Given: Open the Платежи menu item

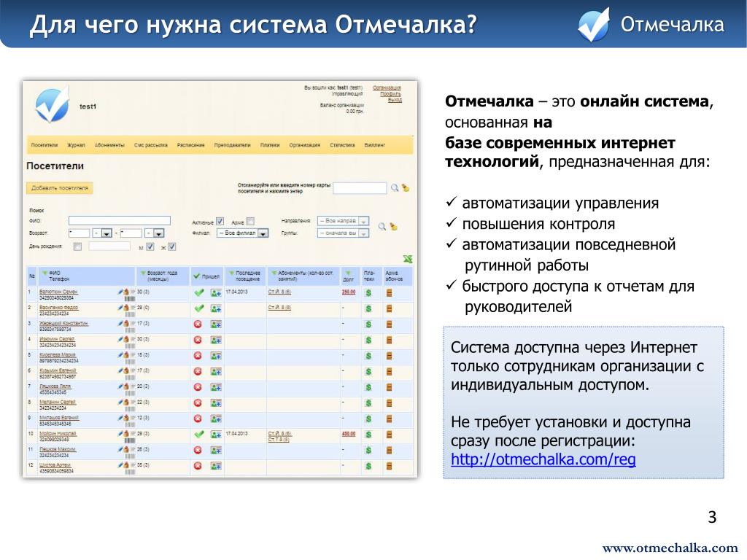Looking at the screenshot, I should pos(270,145).
